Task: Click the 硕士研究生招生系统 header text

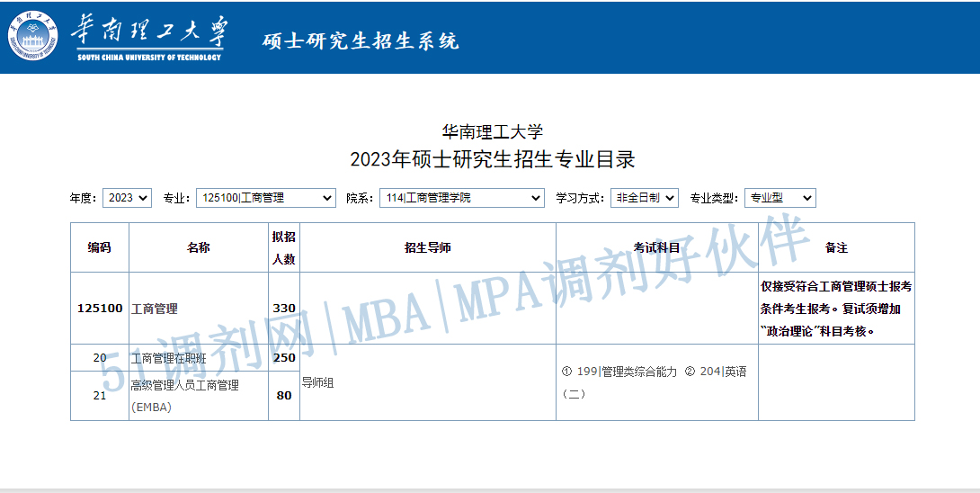Action: tap(361, 41)
